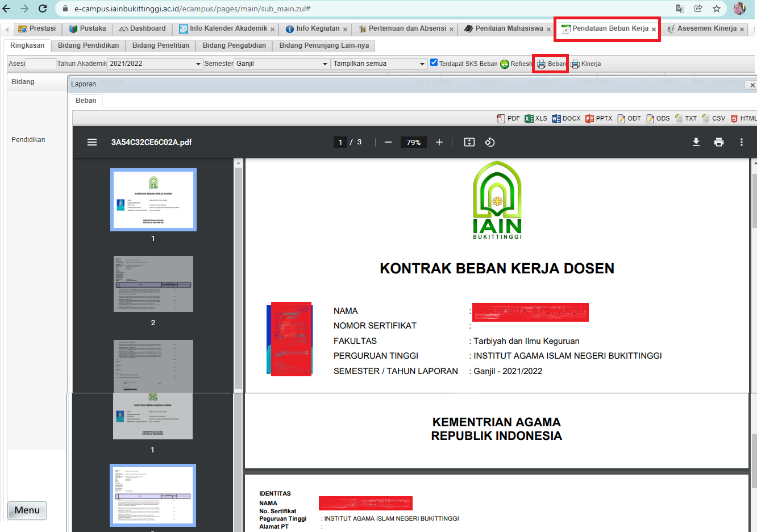Toggle PDF sidebar with hamburger menu
The height and width of the screenshot is (532, 757).
[x=92, y=142]
